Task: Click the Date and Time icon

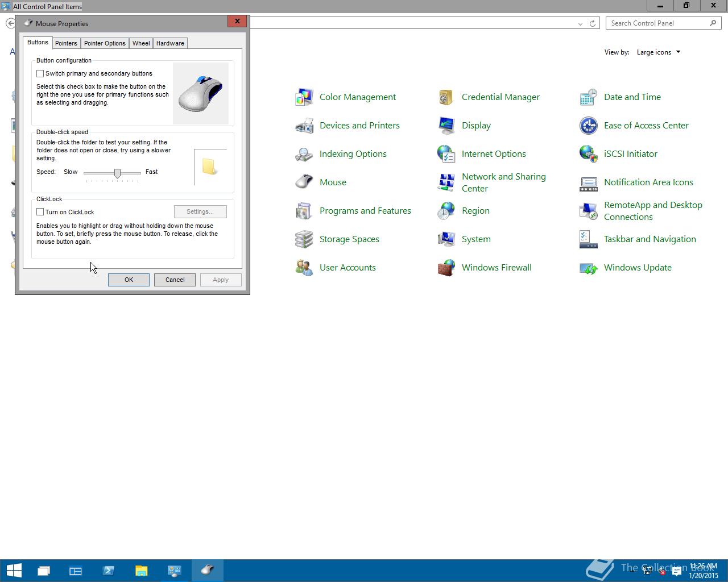Action: [589, 97]
